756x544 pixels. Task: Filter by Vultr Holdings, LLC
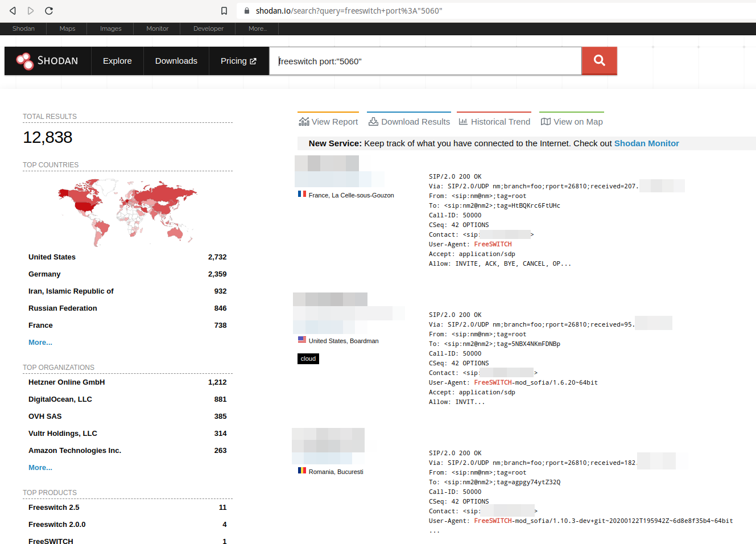click(63, 434)
